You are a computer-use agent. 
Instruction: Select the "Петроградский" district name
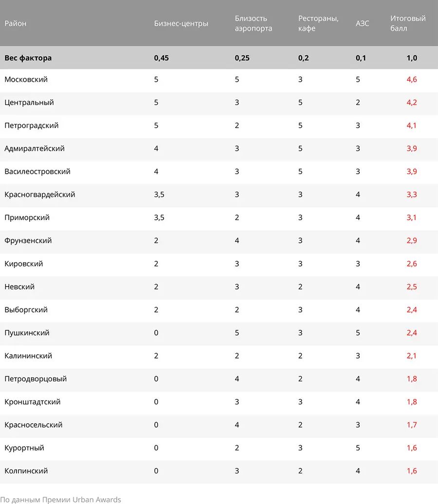(x=32, y=126)
